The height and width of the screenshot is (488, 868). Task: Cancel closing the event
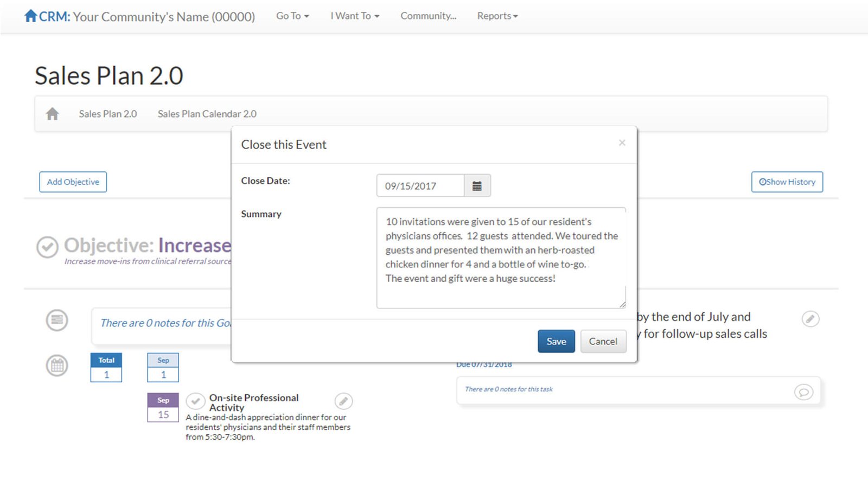point(603,342)
